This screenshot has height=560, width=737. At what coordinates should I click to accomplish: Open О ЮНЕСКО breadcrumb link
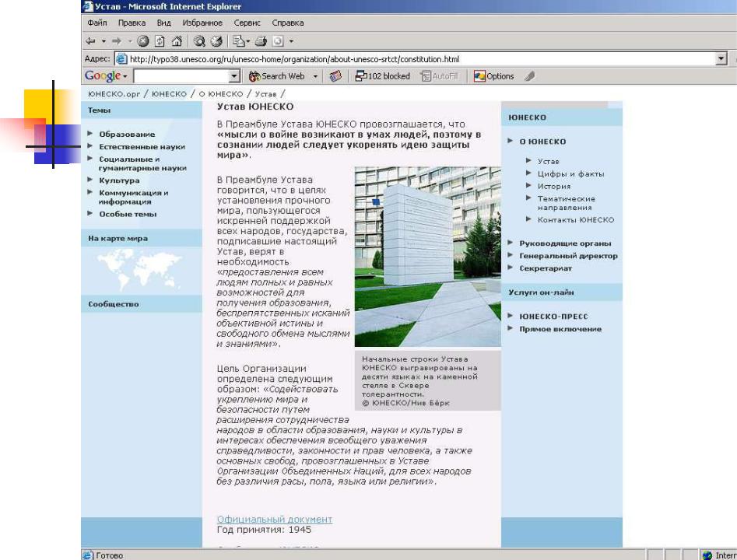tap(221, 94)
